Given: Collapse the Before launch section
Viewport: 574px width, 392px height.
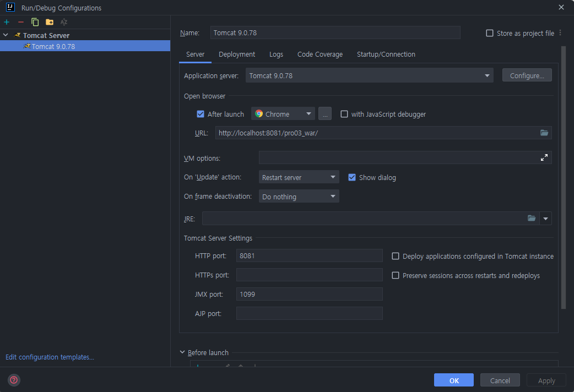Looking at the screenshot, I should [182, 352].
